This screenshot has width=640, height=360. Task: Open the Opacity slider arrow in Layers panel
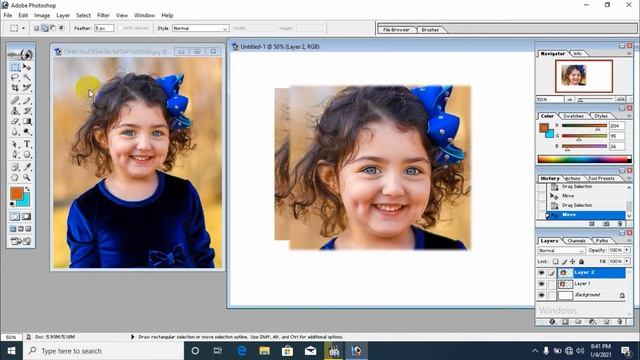[x=627, y=250]
